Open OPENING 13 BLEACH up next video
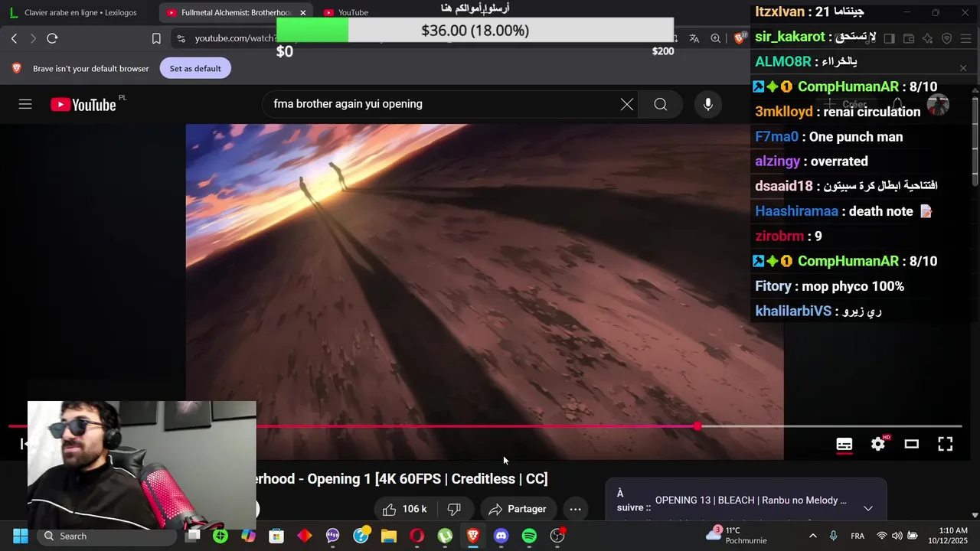 click(x=750, y=500)
